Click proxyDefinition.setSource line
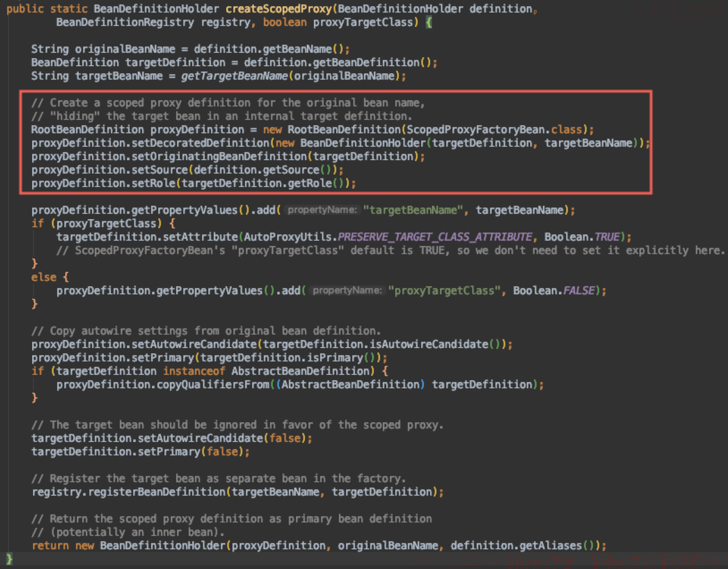This screenshot has width=728, height=569. point(187,170)
